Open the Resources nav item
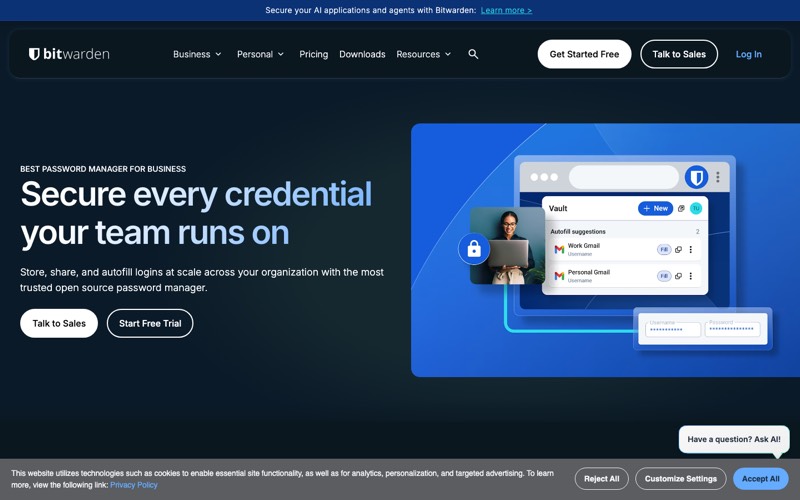Viewport: 800px width, 500px height. (418, 54)
